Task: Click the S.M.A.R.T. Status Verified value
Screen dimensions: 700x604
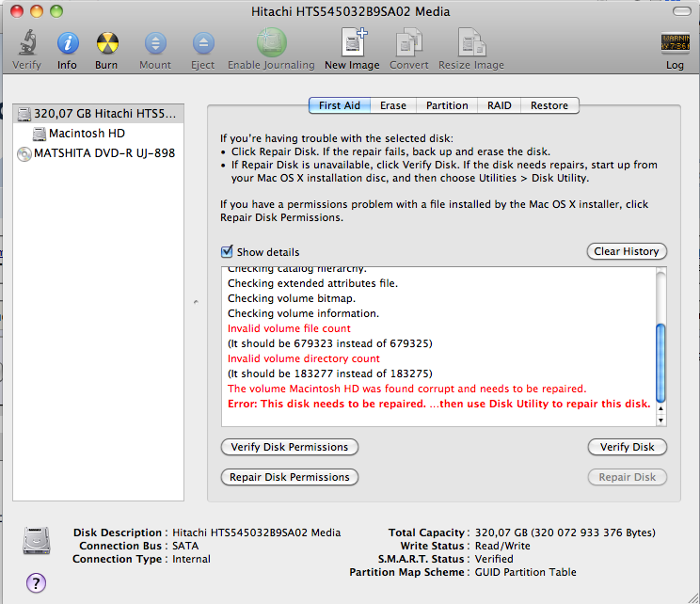Action: coord(494,559)
